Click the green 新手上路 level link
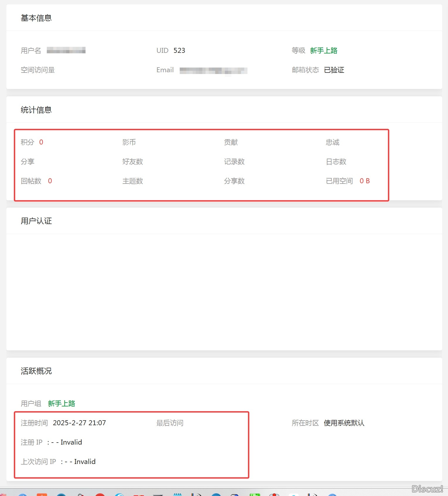 click(x=324, y=50)
